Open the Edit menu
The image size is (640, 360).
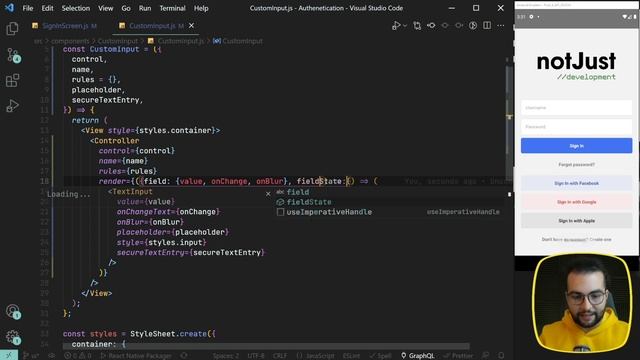(x=47, y=8)
